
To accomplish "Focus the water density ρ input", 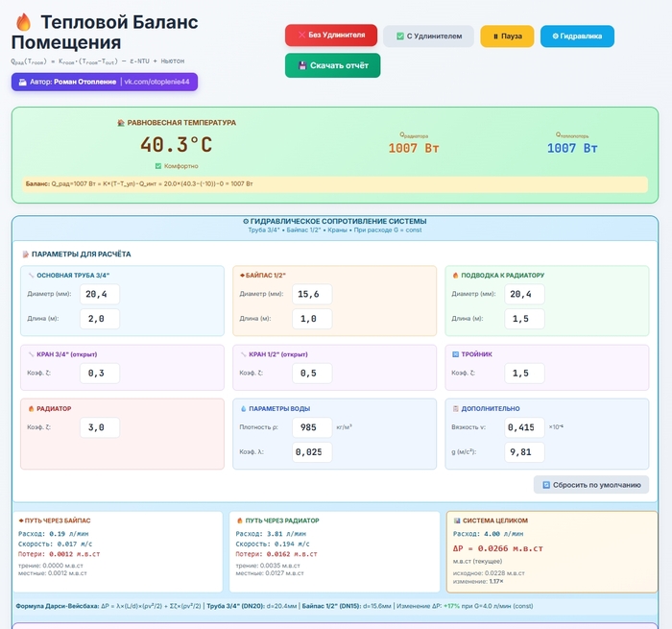I will click(x=311, y=427).
